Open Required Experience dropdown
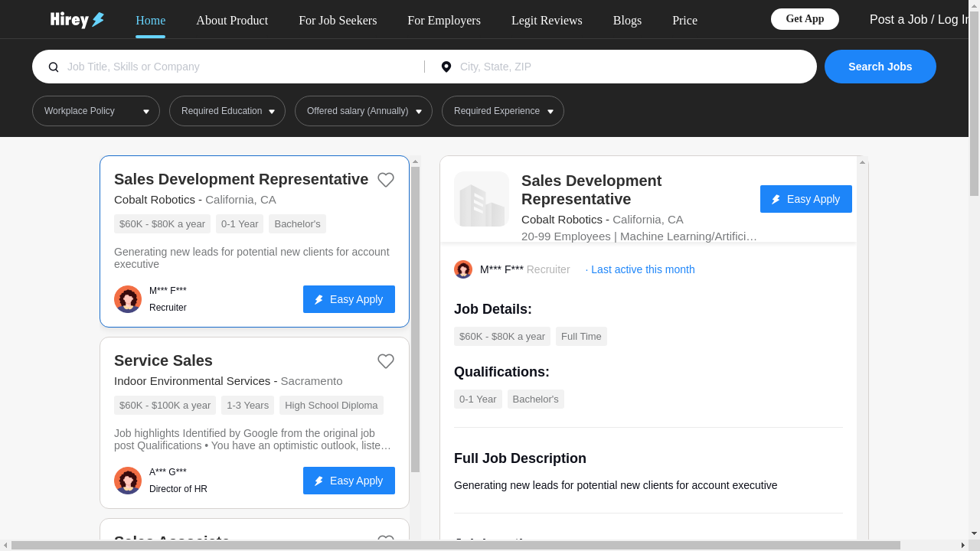The width and height of the screenshot is (980, 551). click(503, 111)
